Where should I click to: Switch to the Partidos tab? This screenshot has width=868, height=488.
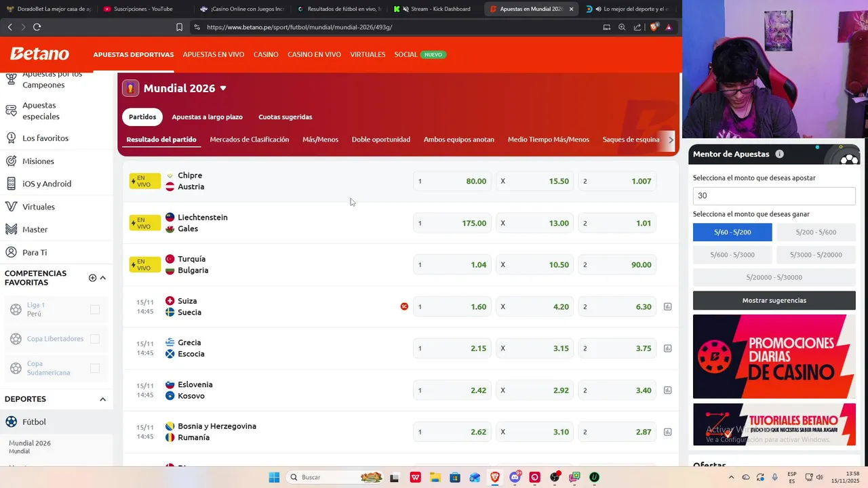tap(142, 117)
